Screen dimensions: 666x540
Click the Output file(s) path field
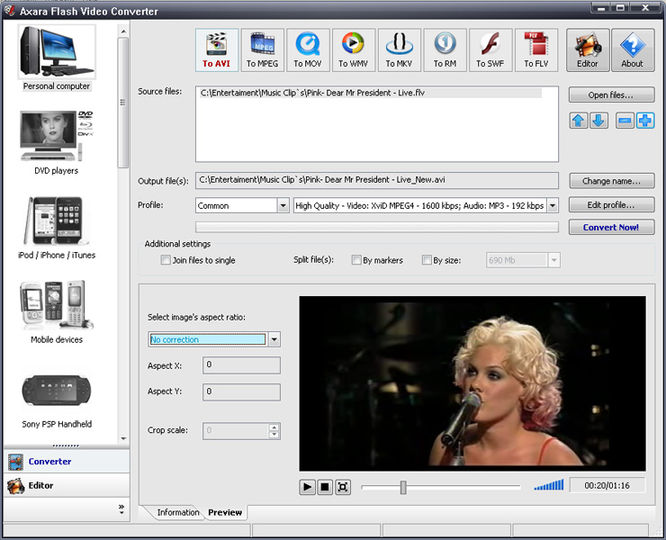(377, 180)
